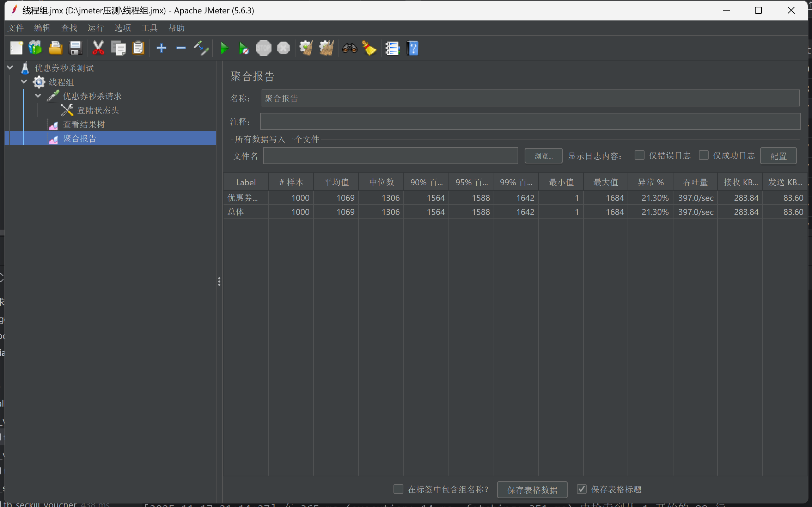Uncheck the 保存表格标题 checkbox
The image size is (812, 507).
click(x=581, y=489)
